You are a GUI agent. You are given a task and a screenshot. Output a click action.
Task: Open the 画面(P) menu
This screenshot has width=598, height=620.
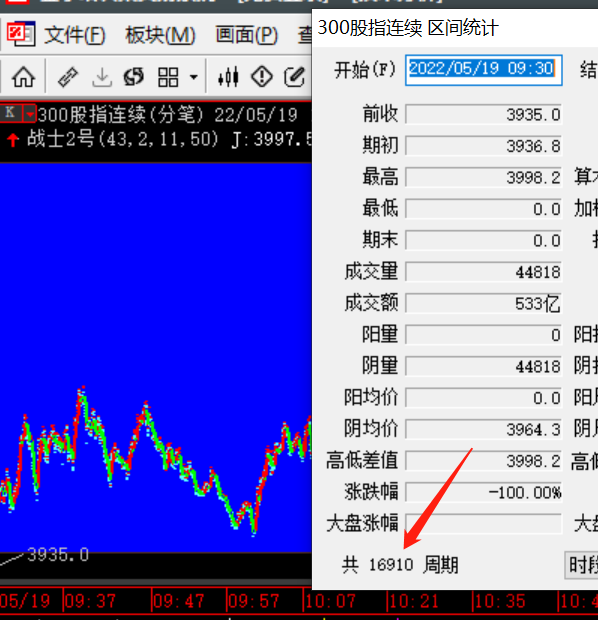coord(247,35)
